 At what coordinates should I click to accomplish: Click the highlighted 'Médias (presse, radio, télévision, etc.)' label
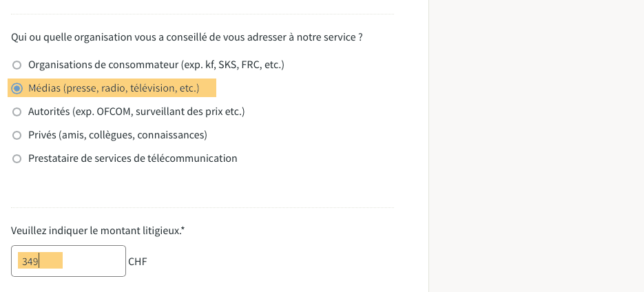(114, 88)
